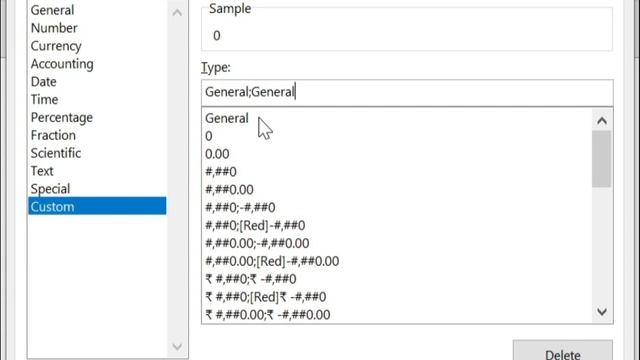Select the highlighted Custom category
Image resolution: width=640 pixels, height=360 pixels.
pos(97,207)
